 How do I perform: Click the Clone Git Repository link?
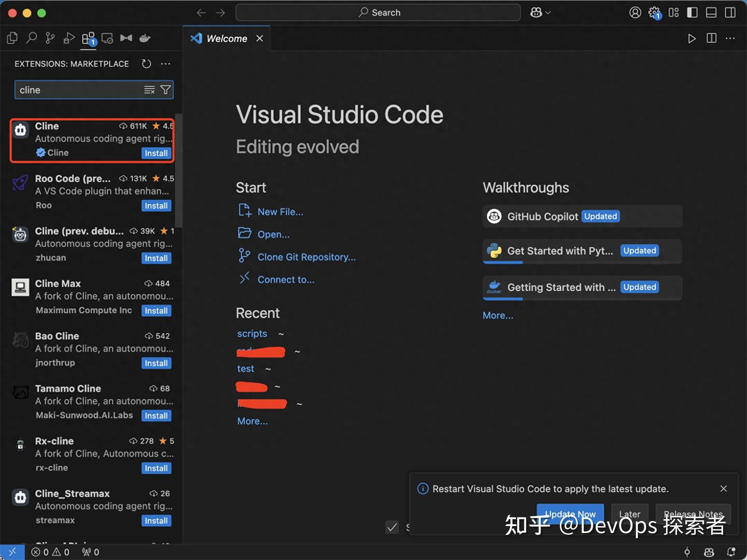306,257
